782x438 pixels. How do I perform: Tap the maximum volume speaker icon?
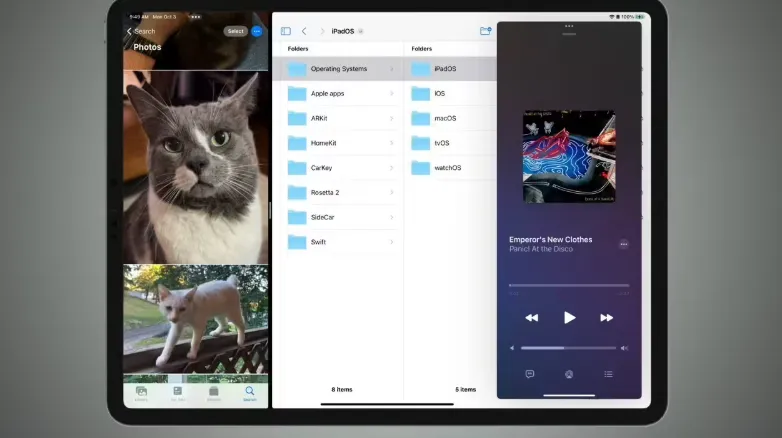624,348
